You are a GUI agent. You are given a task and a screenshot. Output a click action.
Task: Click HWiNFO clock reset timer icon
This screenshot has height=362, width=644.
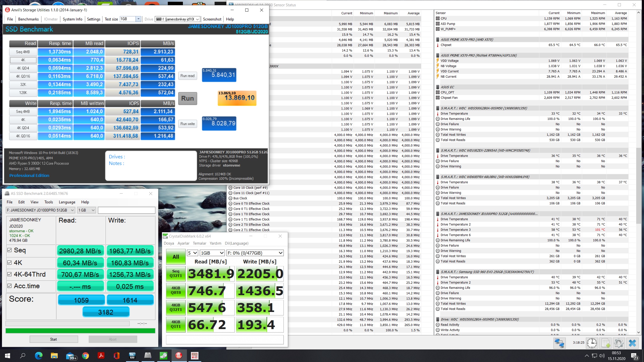coord(592,343)
